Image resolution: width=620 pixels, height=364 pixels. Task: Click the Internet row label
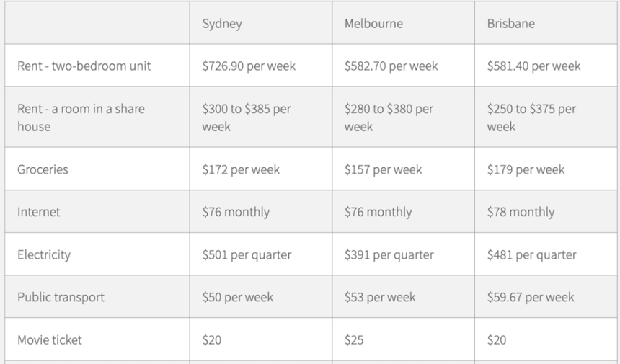point(39,212)
